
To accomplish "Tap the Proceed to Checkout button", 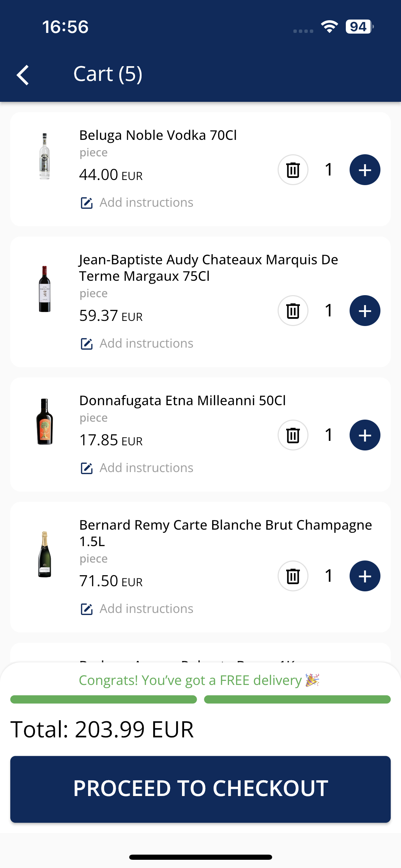I will [x=200, y=789].
